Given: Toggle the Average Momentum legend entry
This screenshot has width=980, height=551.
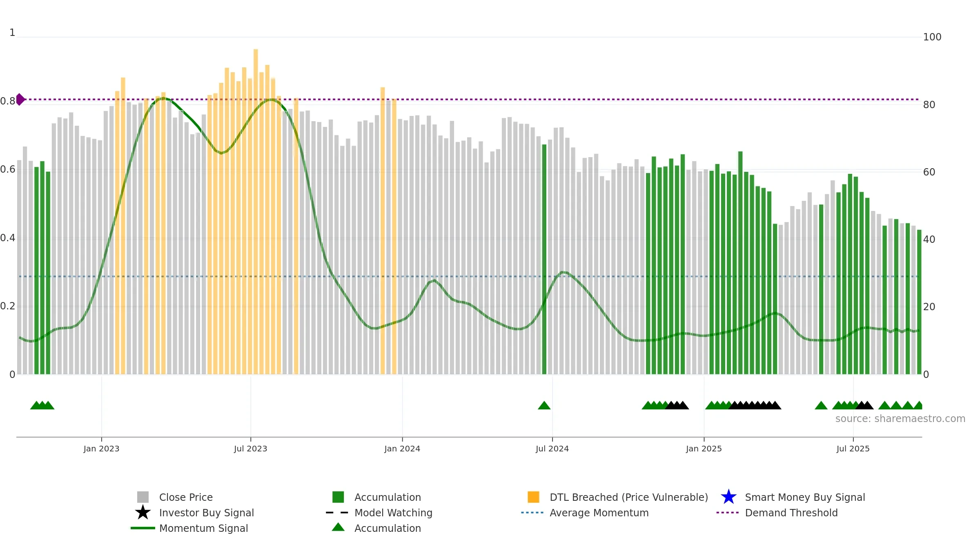Looking at the screenshot, I should (585, 513).
